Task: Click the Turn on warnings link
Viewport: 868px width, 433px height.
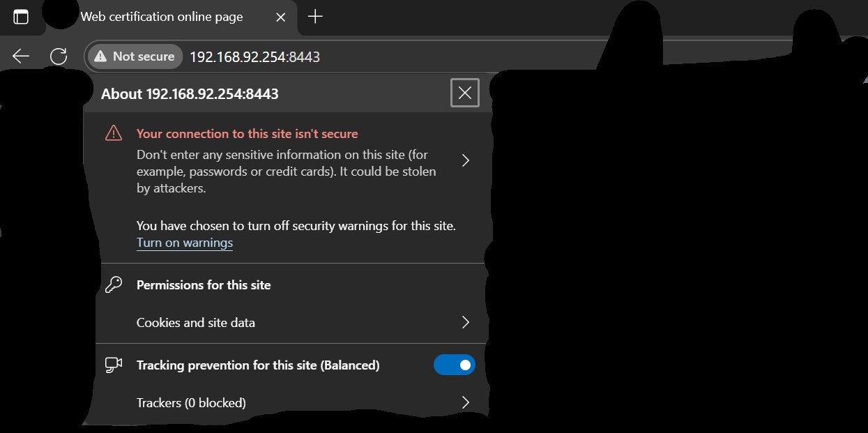Action: click(185, 243)
